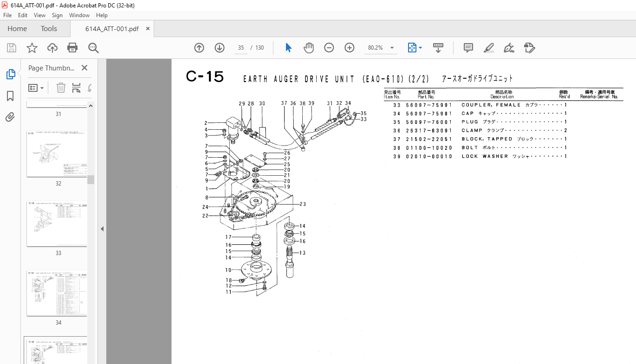Expand the fit page dropdown arrow
636x364 pixels.
(421, 48)
